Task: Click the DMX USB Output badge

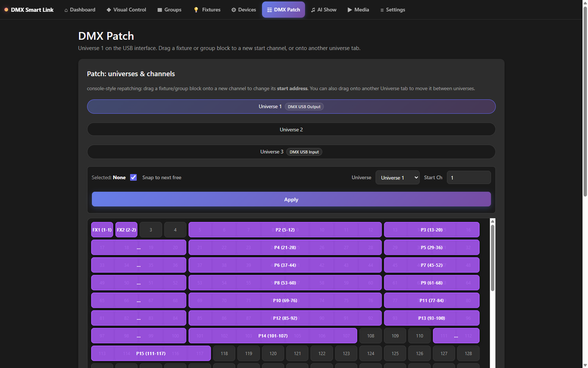Action: coord(304,106)
